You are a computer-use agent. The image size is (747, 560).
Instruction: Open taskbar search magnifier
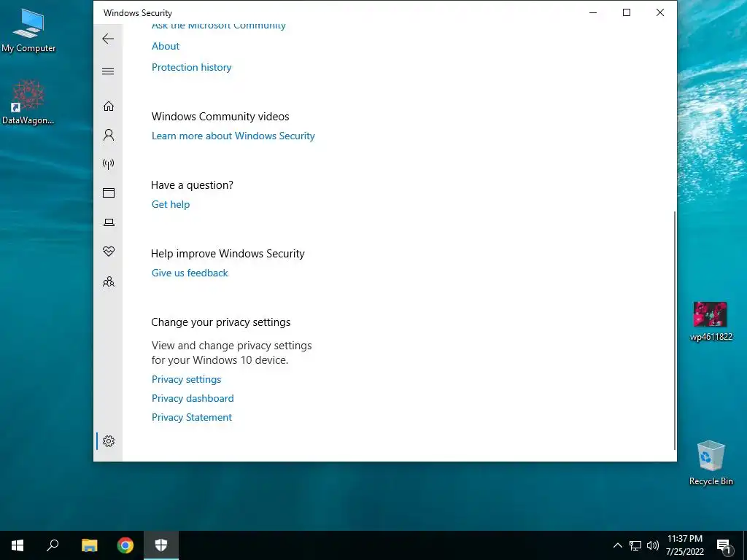coord(53,545)
